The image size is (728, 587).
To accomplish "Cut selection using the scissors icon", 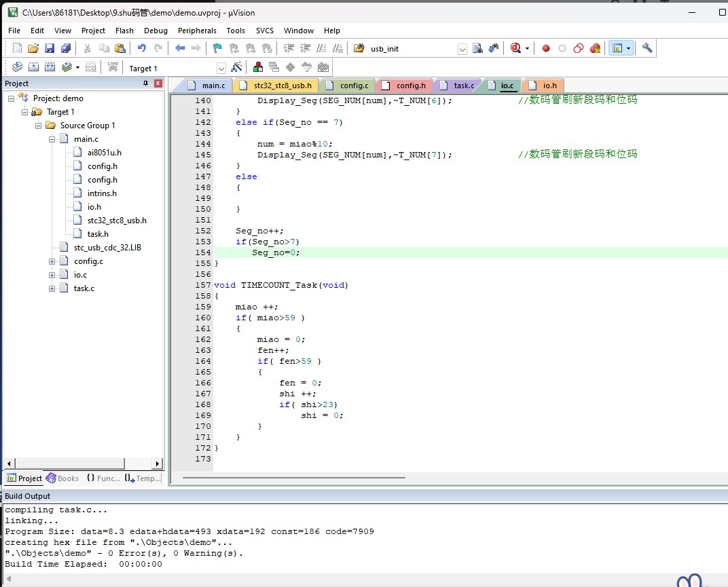I will [x=87, y=48].
